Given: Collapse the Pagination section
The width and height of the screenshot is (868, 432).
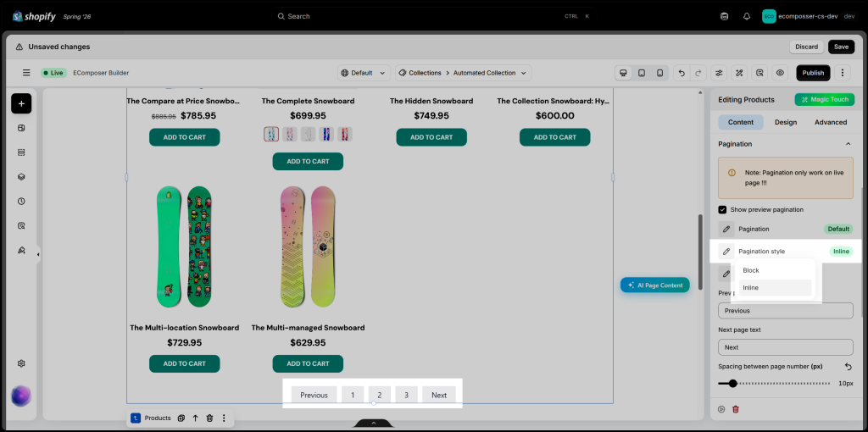Looking at the screenshot, I should (848, 144).
